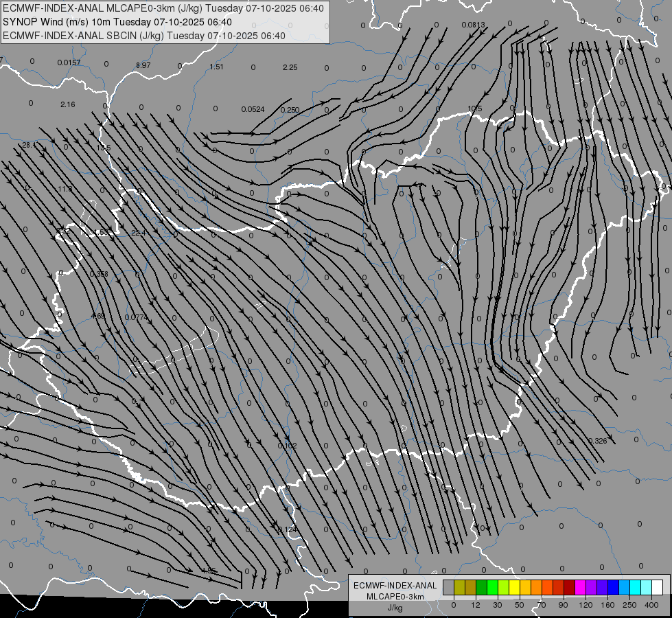Click the map value 1.51
Viewport: 672px width, 618px height.
point(216,67)
